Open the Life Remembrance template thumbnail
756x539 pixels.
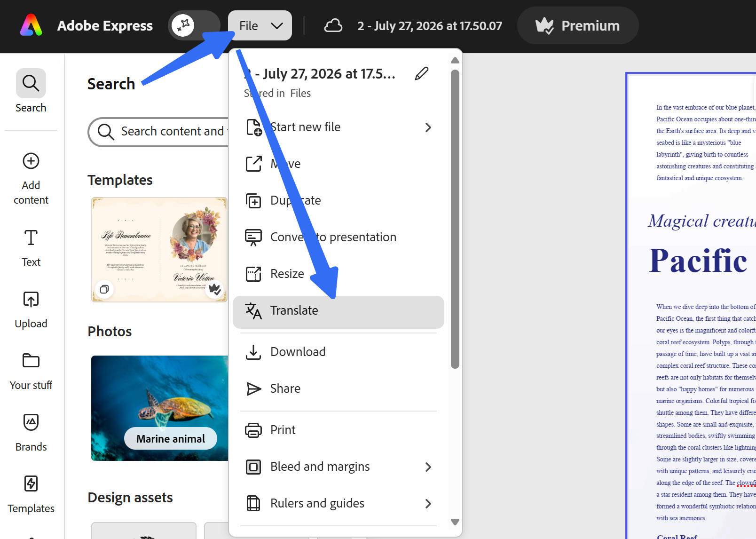point(159,250)
